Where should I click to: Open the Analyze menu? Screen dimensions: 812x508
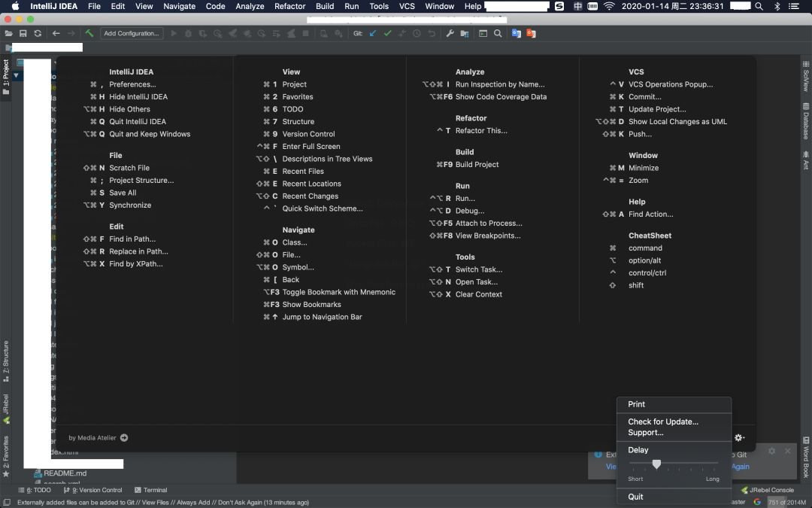pyautogui.click(x=250, y=6)
